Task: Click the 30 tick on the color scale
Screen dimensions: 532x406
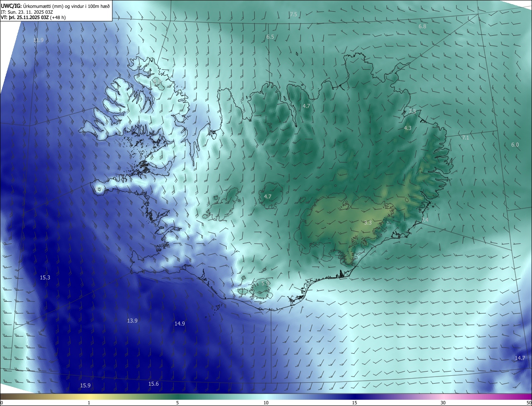Action: [x=443, y=403]
